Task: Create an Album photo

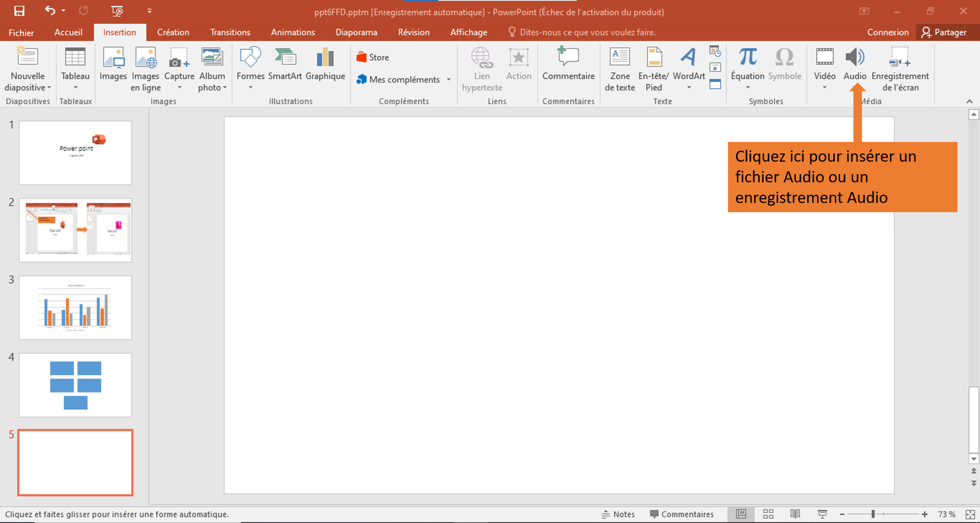Action: click(x=213, y=69)
